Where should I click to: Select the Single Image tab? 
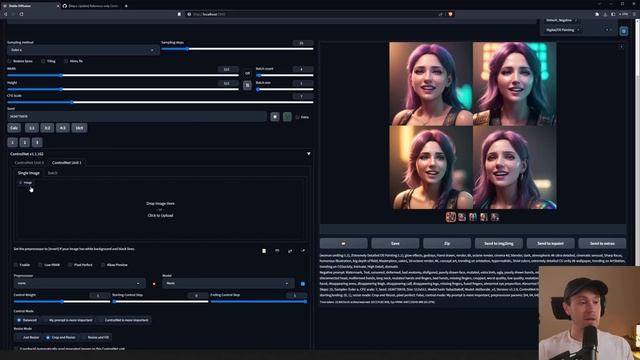29,173
